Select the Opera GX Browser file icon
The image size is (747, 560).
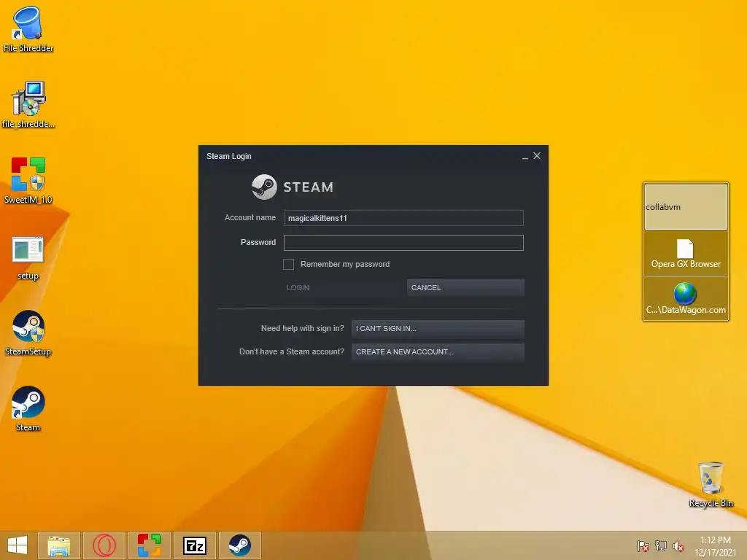point(686,253)
